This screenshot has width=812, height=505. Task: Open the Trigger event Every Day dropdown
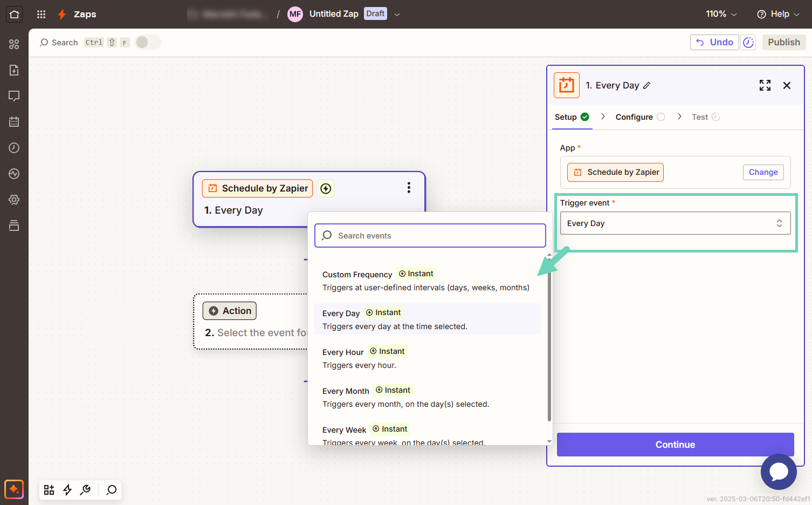coord(675,223)
